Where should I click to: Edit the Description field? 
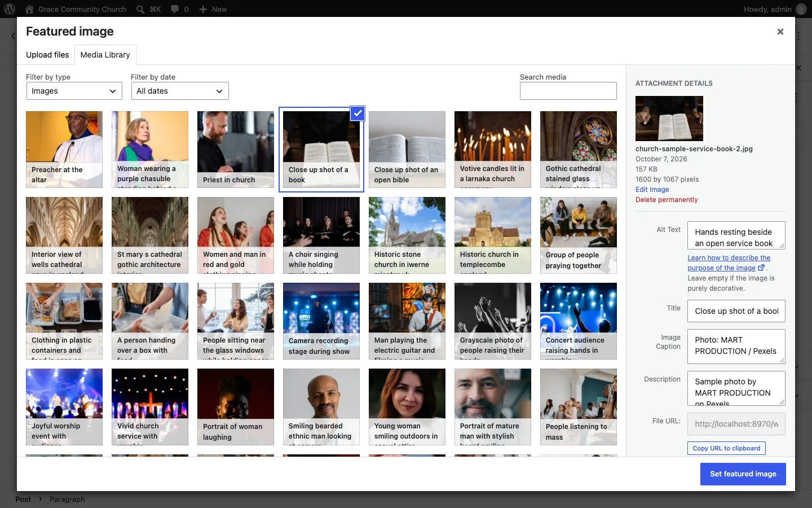(736, 388)
